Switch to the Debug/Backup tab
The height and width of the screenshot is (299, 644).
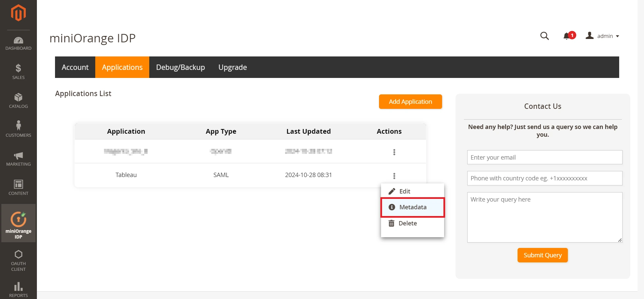(180, 67)
